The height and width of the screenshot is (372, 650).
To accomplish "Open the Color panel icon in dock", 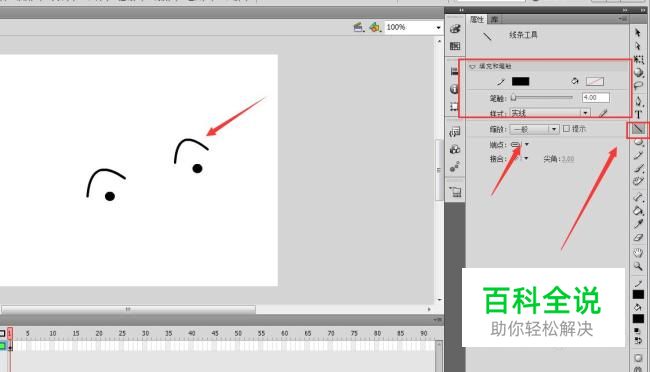I will [x=455, y=28].
